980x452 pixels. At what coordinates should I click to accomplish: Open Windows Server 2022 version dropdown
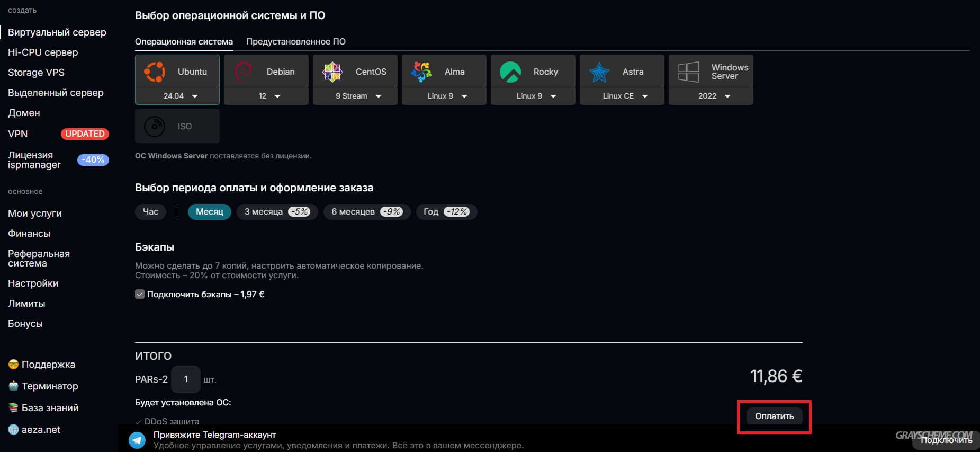coord(711,96)
